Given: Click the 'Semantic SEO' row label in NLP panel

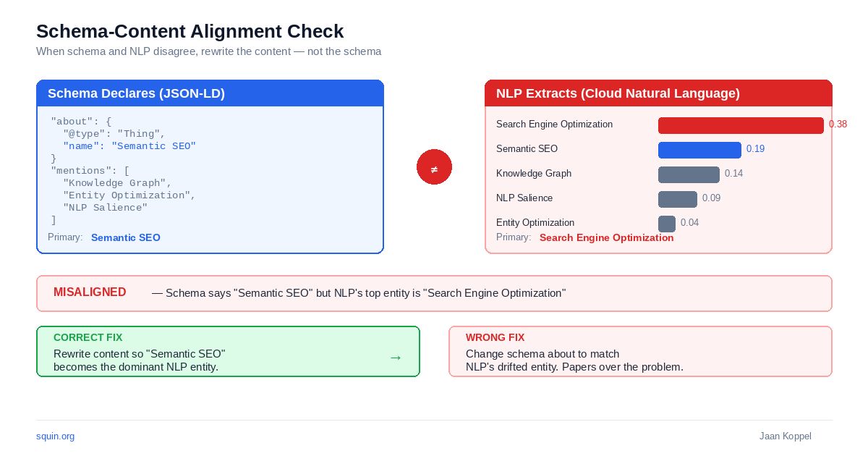Looking at the screenshot, I should 527,149.
